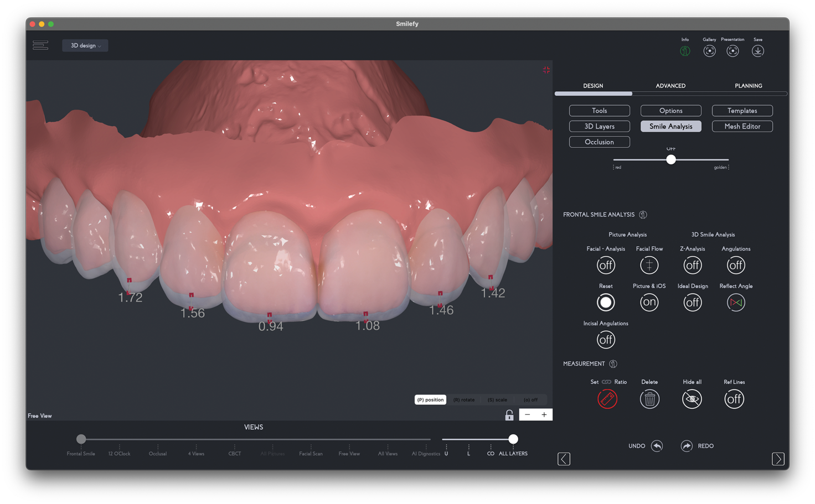The image size is (815, 504).
Task: Open the Mesh Editor button
Action: point(742,126)
